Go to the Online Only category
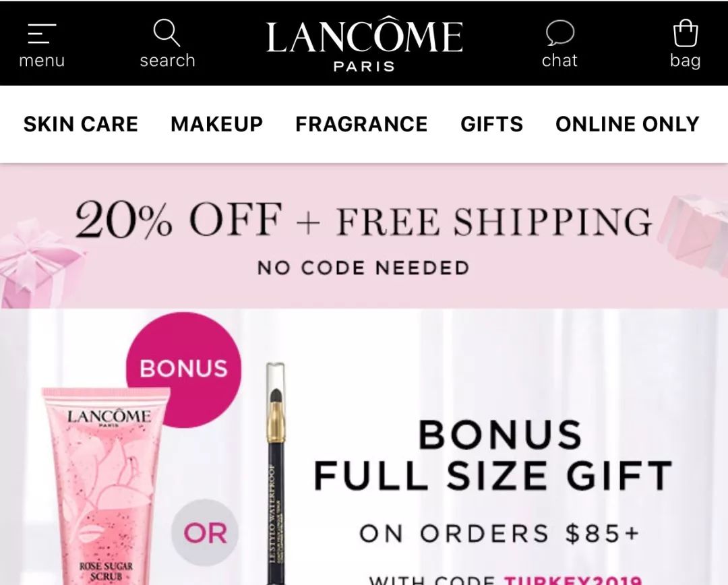This screenshot has height=585, width=728. point(628,124)
